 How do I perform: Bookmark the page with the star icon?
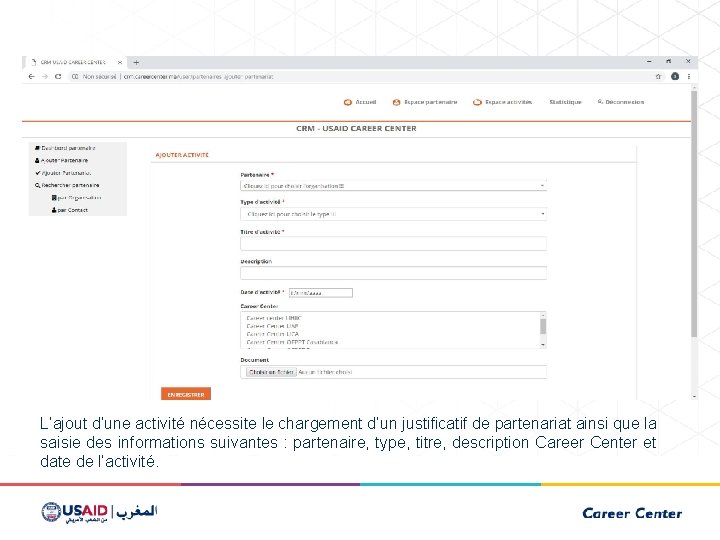pos(658,77)
